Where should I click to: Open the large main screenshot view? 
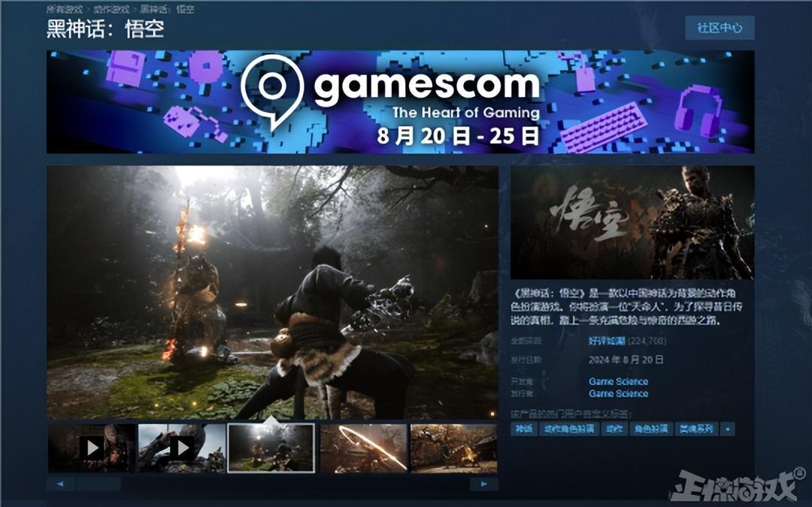click(272, 292)
